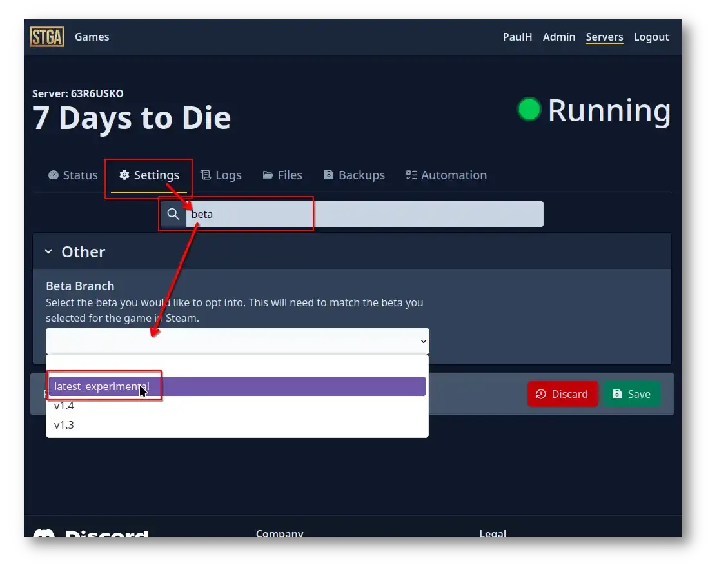Open the PaulH profile link
The image size is (728, 570).
coord(517,37)
